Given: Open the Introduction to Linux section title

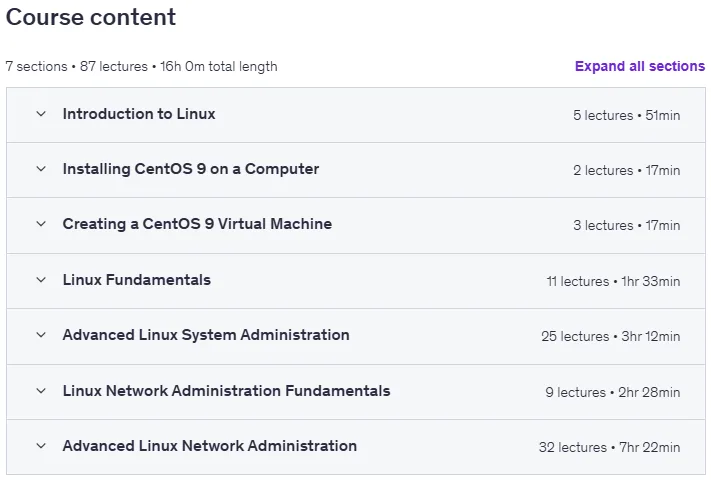Looking at the screenshot, I should pyautogui.click(x=139, y=114).
